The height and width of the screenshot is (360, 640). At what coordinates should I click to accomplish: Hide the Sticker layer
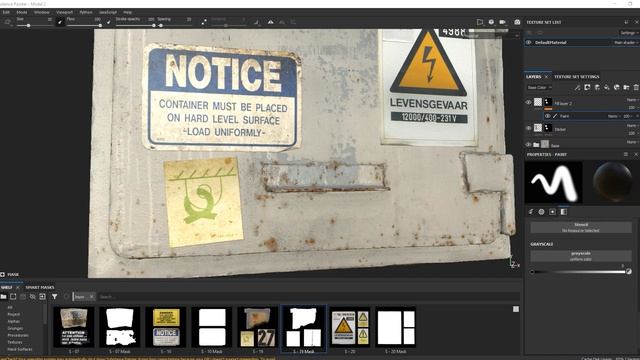pos(529,128)
